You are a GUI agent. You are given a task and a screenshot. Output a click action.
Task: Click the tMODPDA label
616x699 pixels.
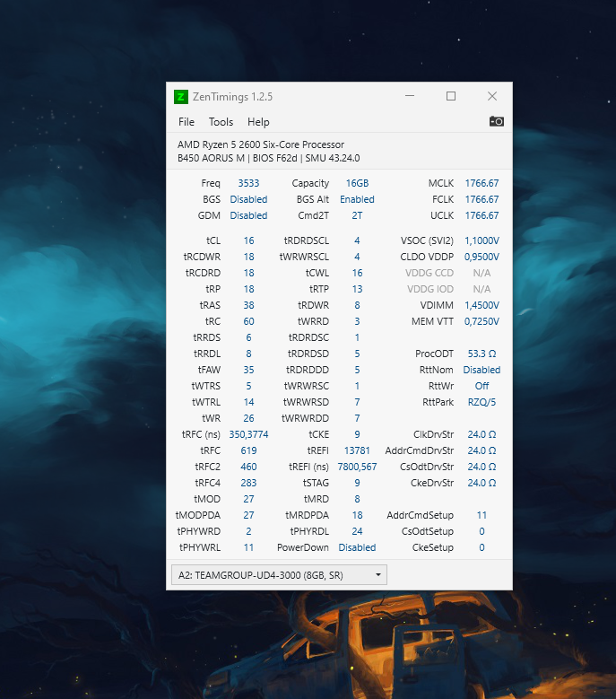[x=198, y=515]
